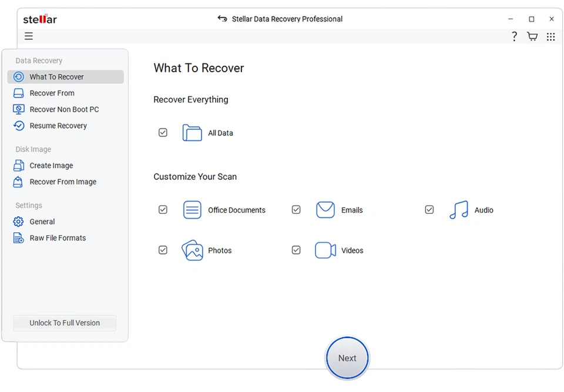Open Raw File Formats settings
Screen dimensions: 564x392
[x=19, y=237]
